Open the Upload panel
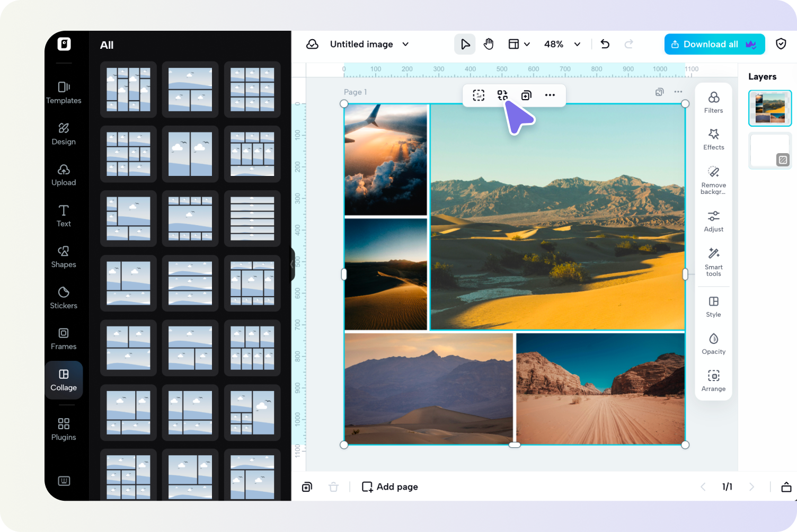The width and height of the screenshot is (797, 532). coord(64,175)
